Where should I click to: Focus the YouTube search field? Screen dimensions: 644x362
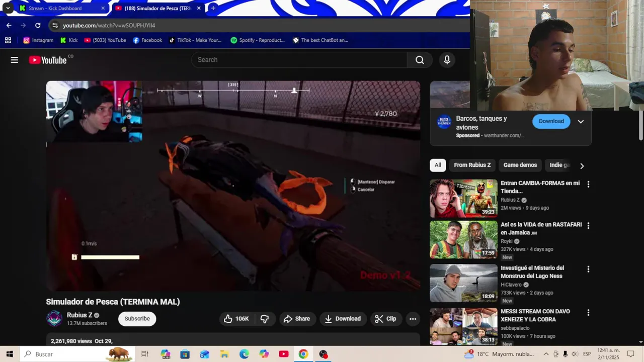[299, 60]
